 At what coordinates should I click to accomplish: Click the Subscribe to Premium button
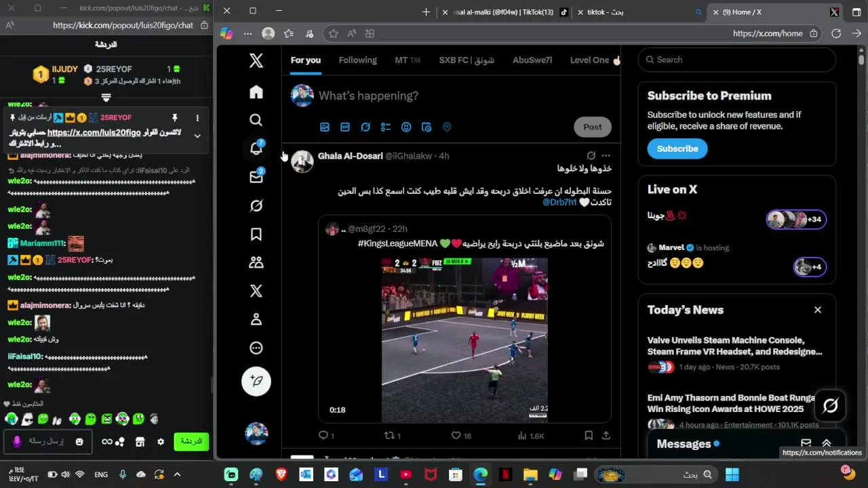tap(677, 148)
